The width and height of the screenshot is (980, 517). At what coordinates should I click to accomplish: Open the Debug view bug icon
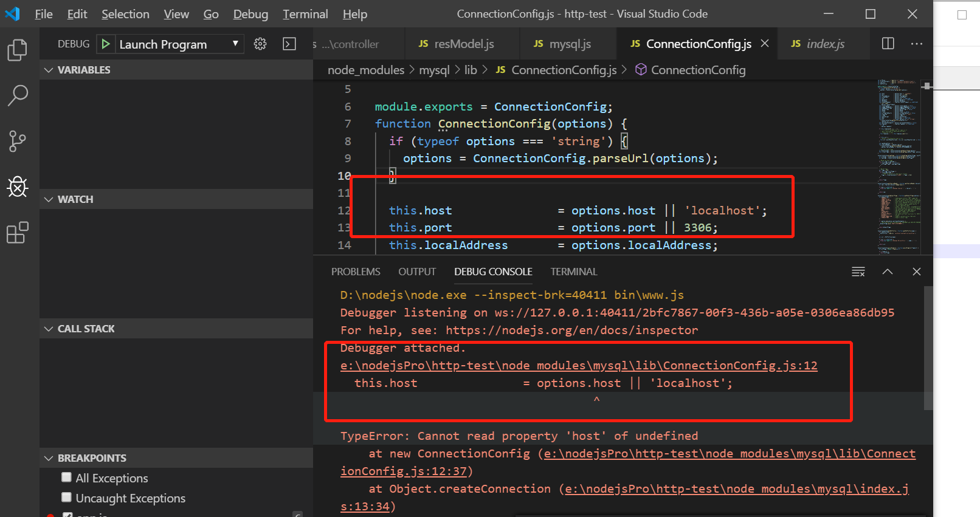coord(17,187)
